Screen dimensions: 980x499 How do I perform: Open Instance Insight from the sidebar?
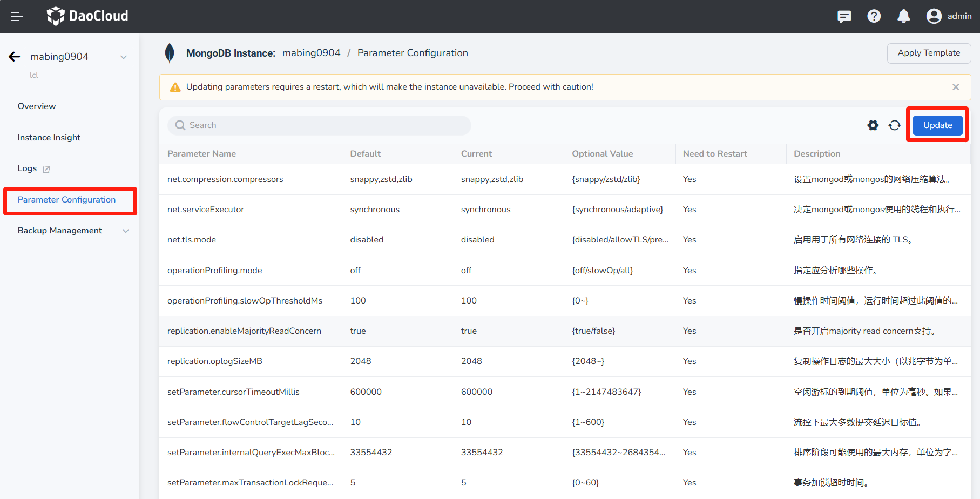[x=49, y=137]
